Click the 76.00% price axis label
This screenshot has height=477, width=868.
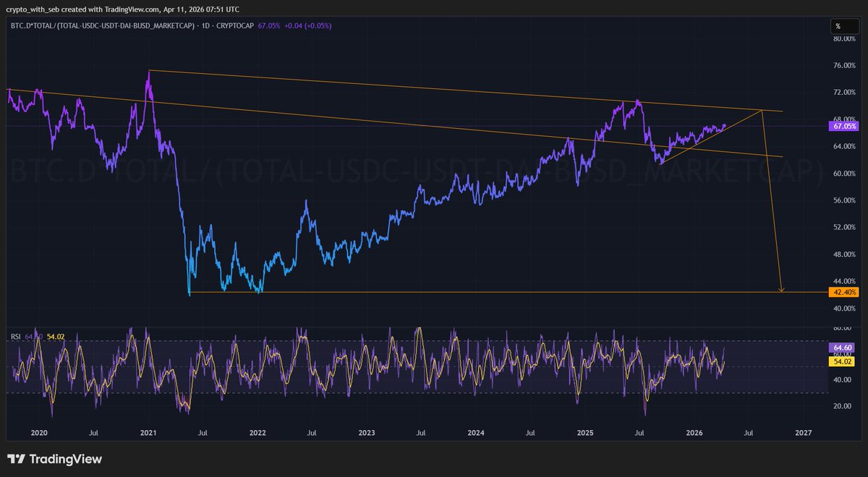[x=845, y=65]
